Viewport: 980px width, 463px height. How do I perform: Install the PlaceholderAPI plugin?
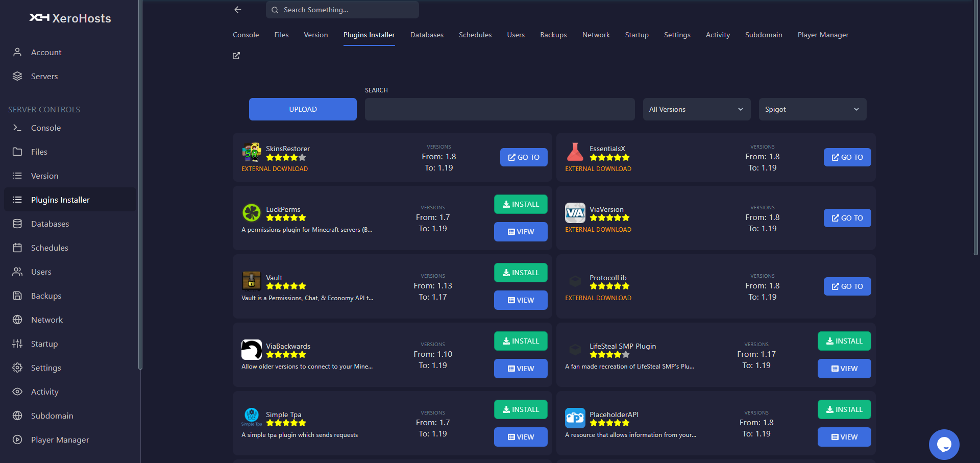click(844, 409)
